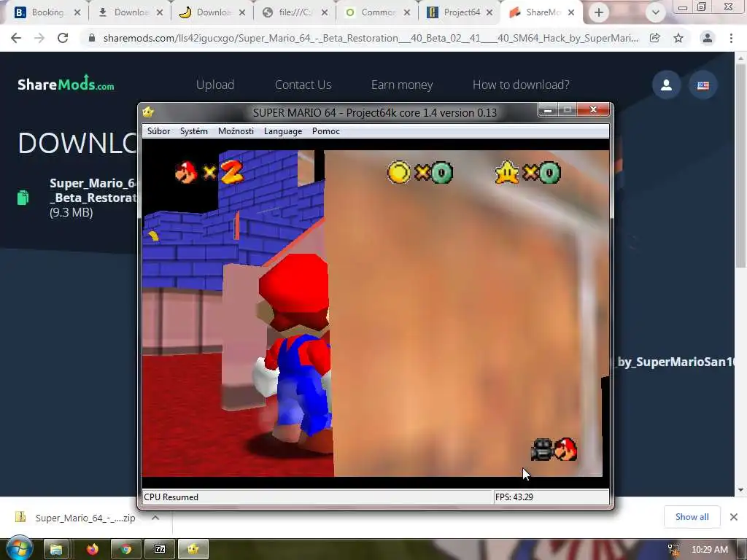
Task: Expand download item options chevron
Action: 155,518
